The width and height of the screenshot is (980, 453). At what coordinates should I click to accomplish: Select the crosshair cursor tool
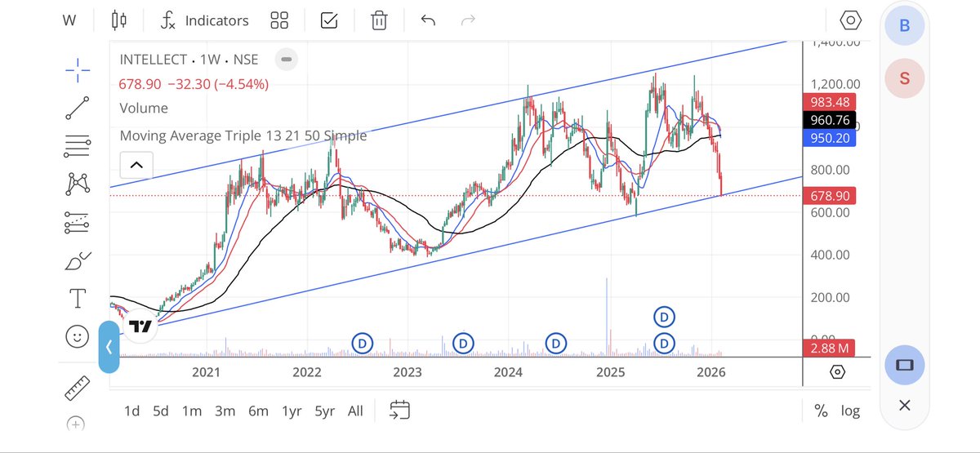pos(78,70)
